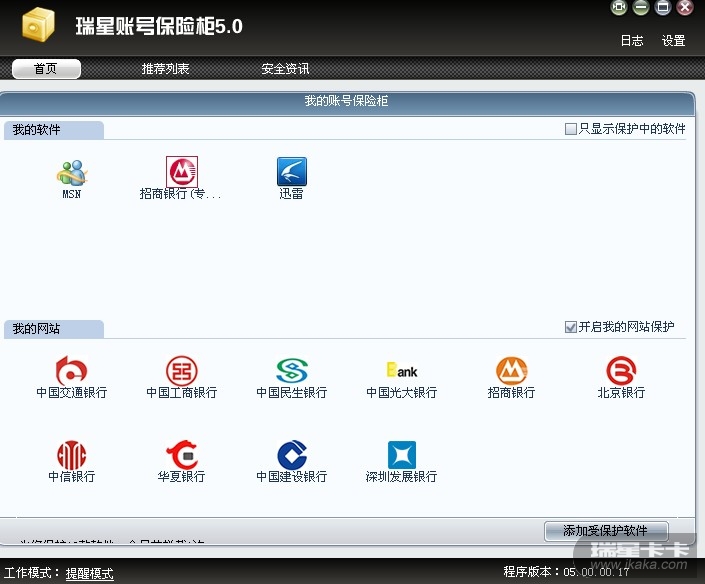Open 深圳发展银行 website icon
705x584 pixels.
click(402, 455)
